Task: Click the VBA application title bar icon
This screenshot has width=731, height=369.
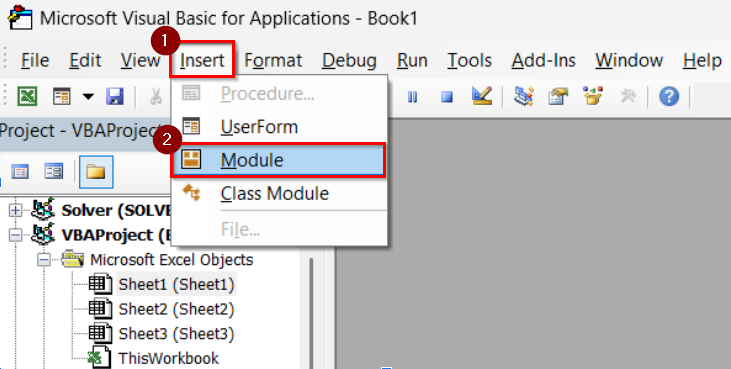Action: [21, 18]
